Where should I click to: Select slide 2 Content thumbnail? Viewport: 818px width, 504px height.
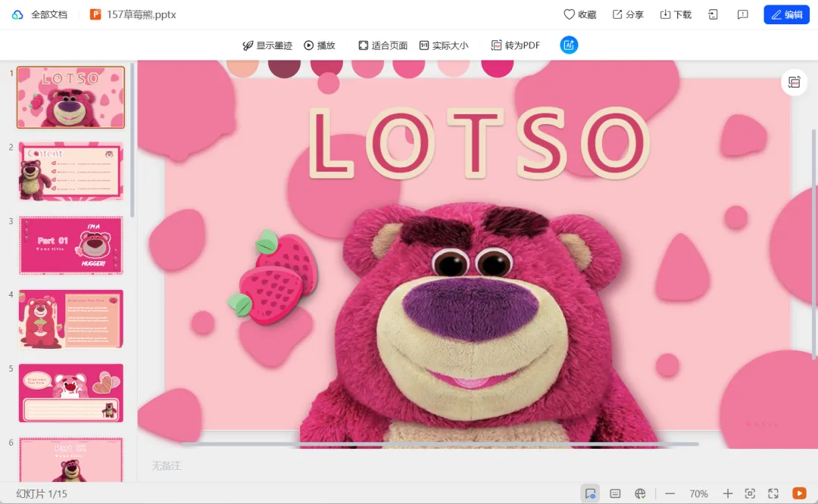click(71, 171)
